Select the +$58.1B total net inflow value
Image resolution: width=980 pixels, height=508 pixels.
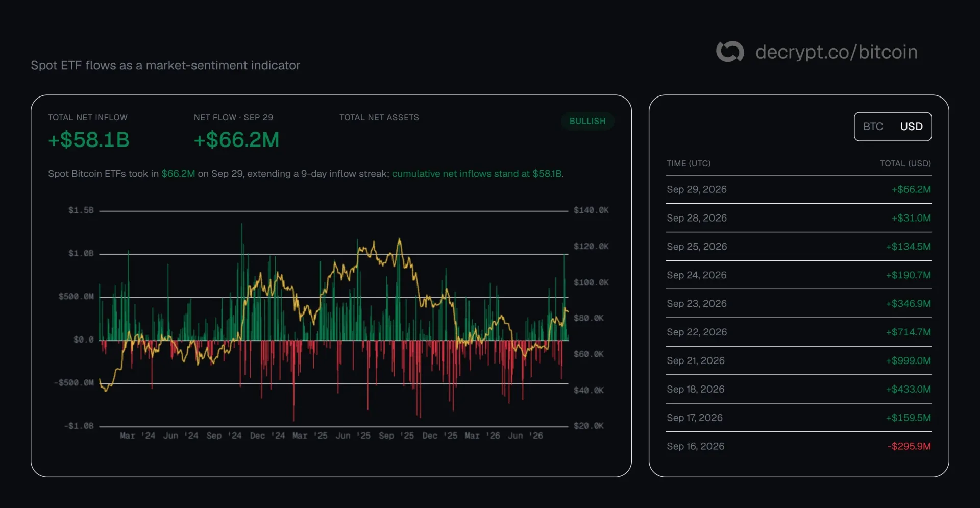coord(89,140)
